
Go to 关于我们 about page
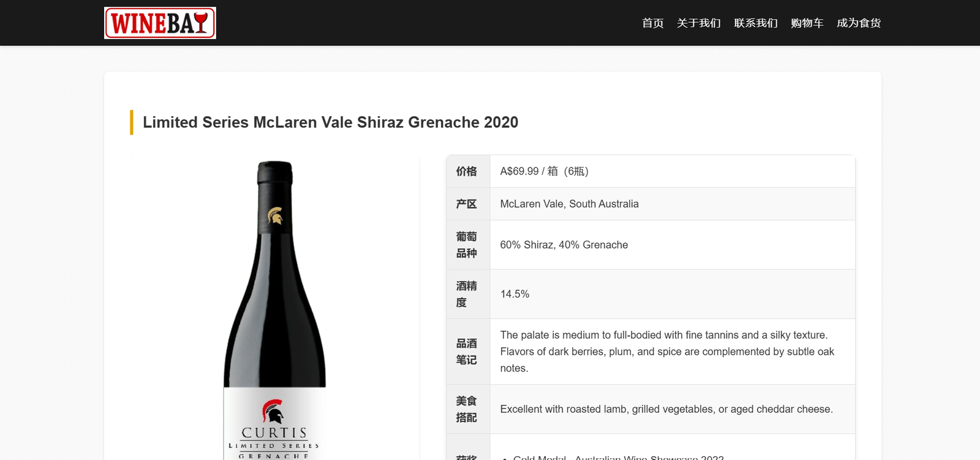point(699,23)
